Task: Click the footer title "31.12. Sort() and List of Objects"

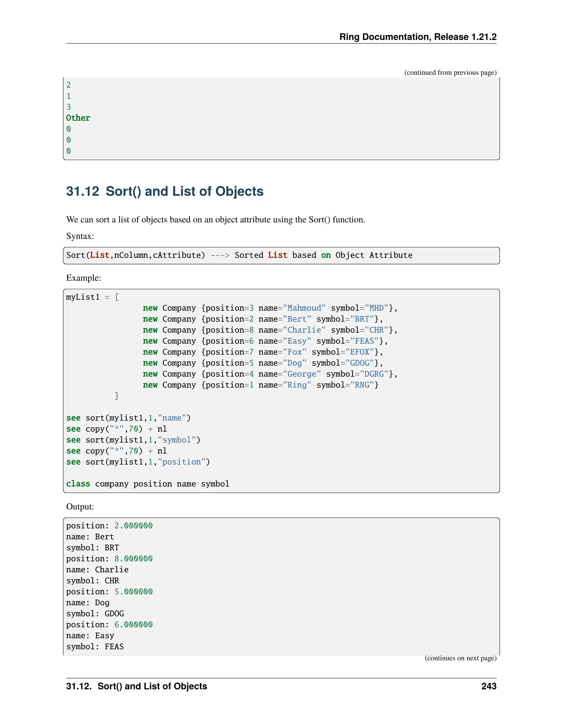Action: [136, 686]
